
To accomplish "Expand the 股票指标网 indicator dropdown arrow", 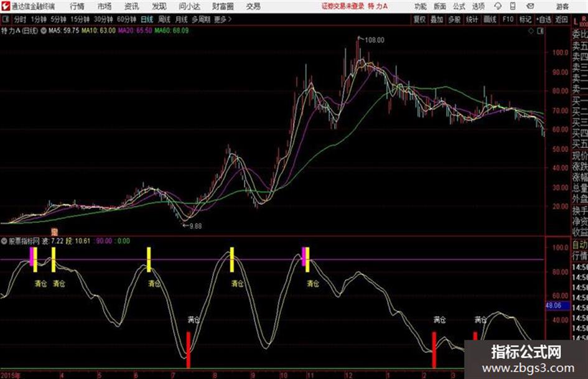I will coord(4,241).
